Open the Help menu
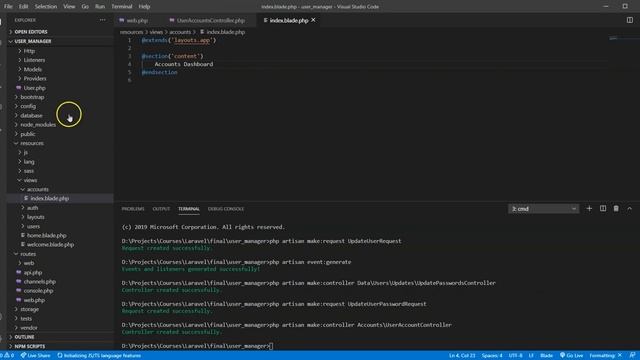Viewport: 640px width, 360px height. tap(144, 7)
